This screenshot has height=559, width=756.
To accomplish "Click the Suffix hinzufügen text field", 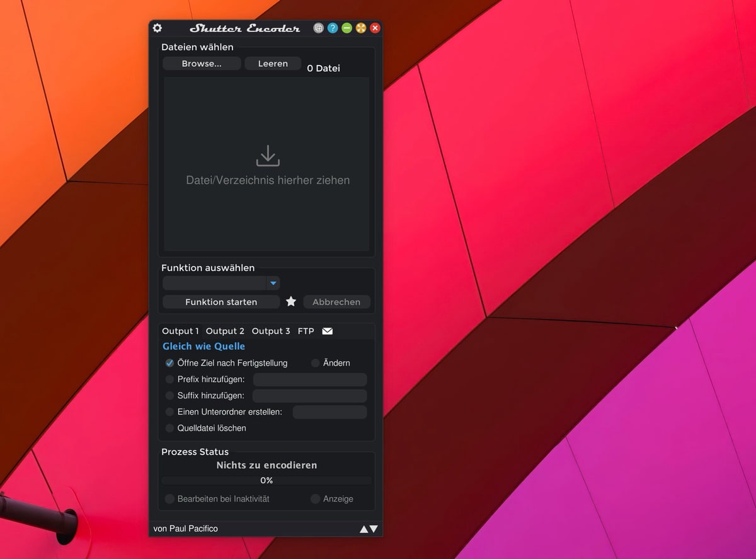I will (309, 396).
